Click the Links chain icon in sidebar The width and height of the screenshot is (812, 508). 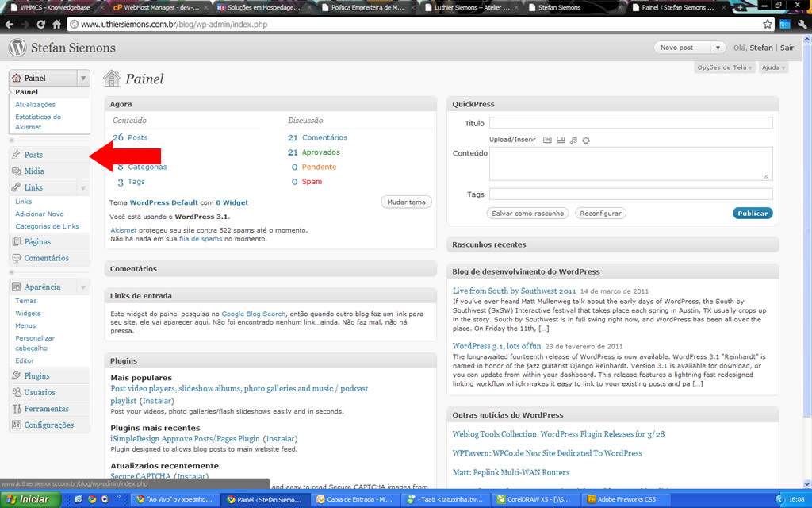point(16,187)
